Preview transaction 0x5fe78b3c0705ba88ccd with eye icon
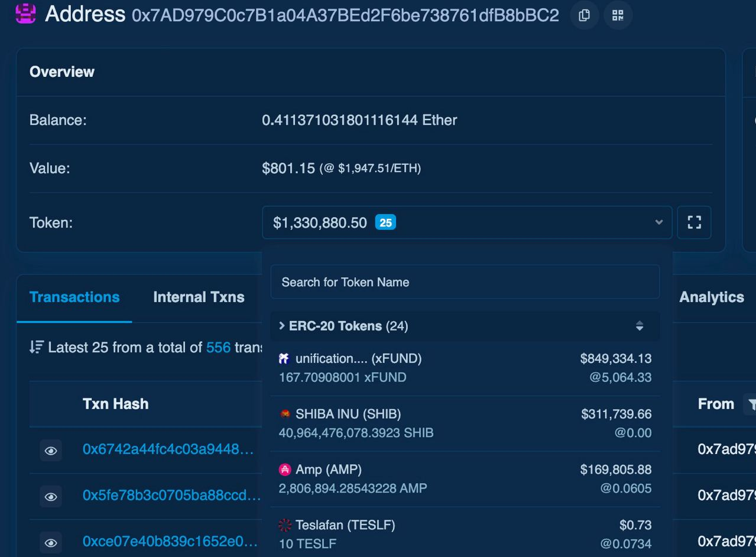The width and height of the screenshot is (756, 557). tap(51, 497)
